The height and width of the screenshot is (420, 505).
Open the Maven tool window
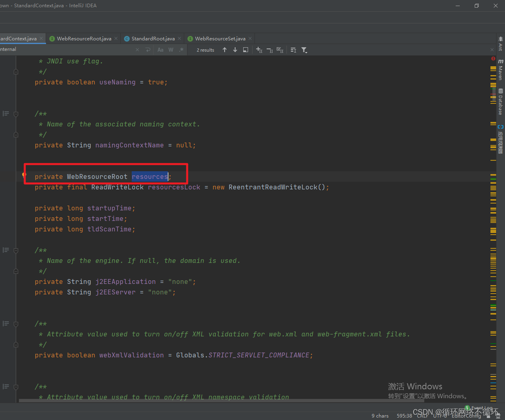tap(501, 71)
